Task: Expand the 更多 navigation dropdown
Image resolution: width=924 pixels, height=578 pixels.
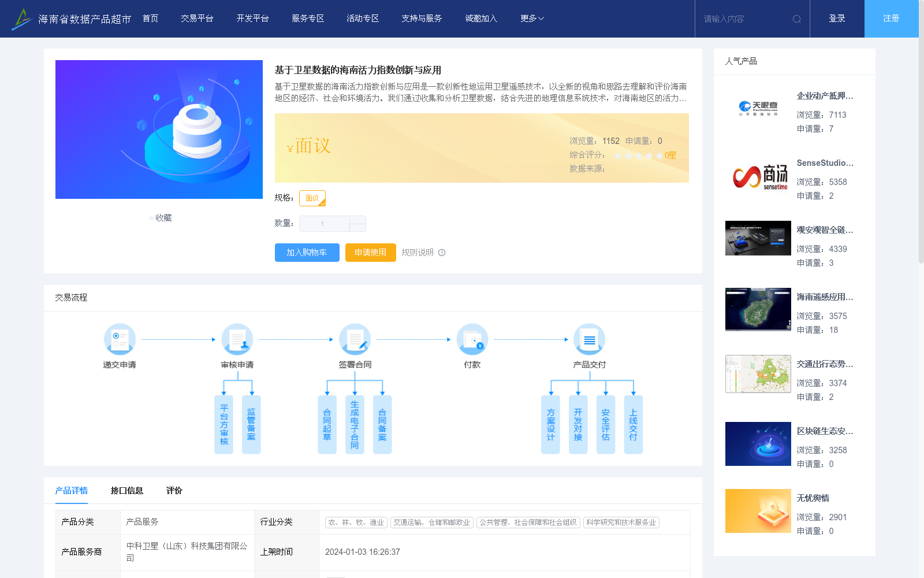Action: [x=532, y=18]
